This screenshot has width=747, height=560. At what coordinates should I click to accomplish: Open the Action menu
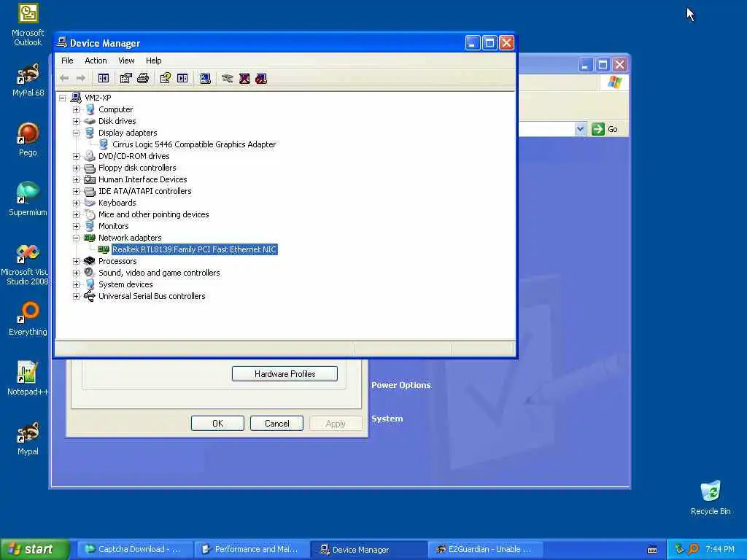pos(96,61)
